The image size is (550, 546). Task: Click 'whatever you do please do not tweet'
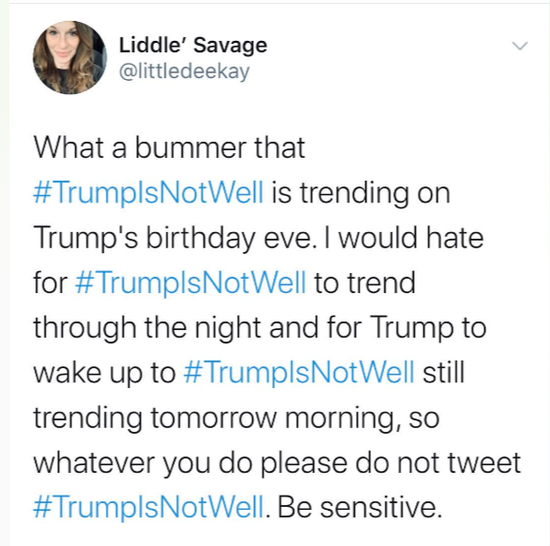pyautogui.click(x=277, y=464)
